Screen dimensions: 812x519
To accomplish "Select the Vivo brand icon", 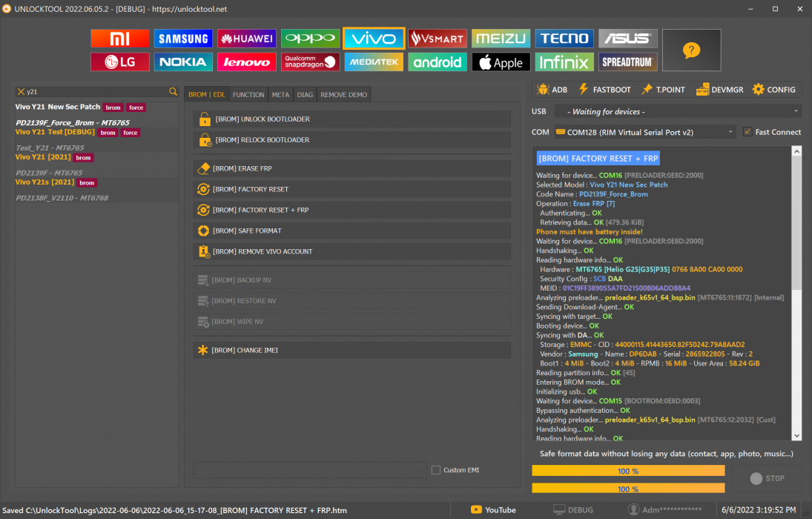I will click(x=374, y=39).
